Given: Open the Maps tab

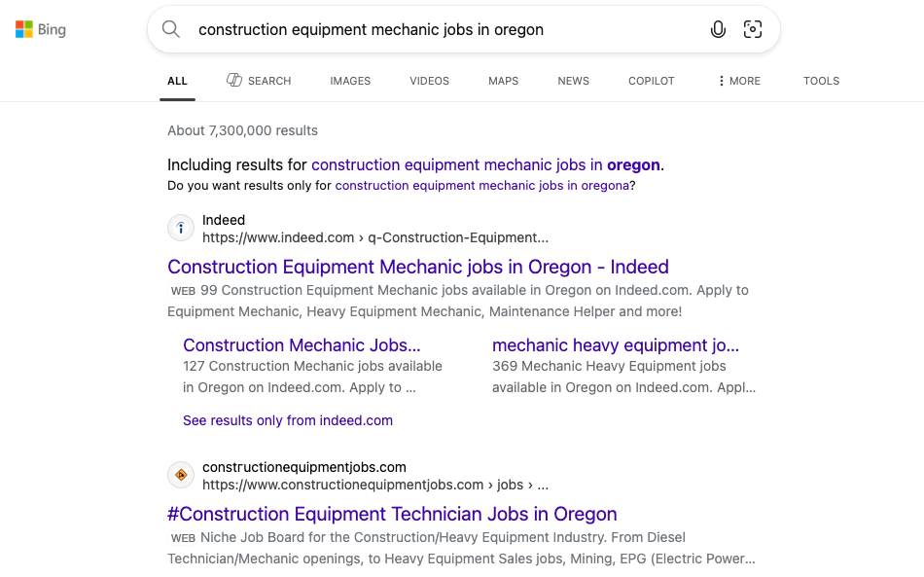Looking at the screenshot, I should coord(503,81).
